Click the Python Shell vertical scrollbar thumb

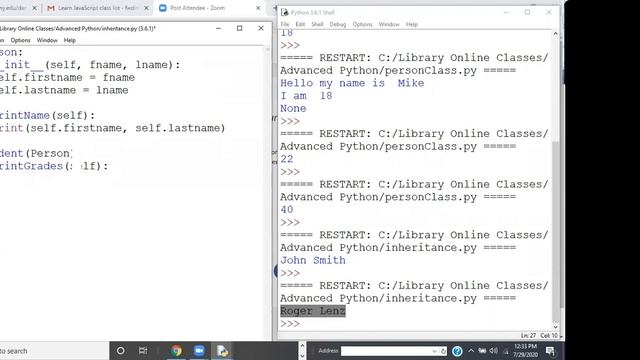pos(556,231)
